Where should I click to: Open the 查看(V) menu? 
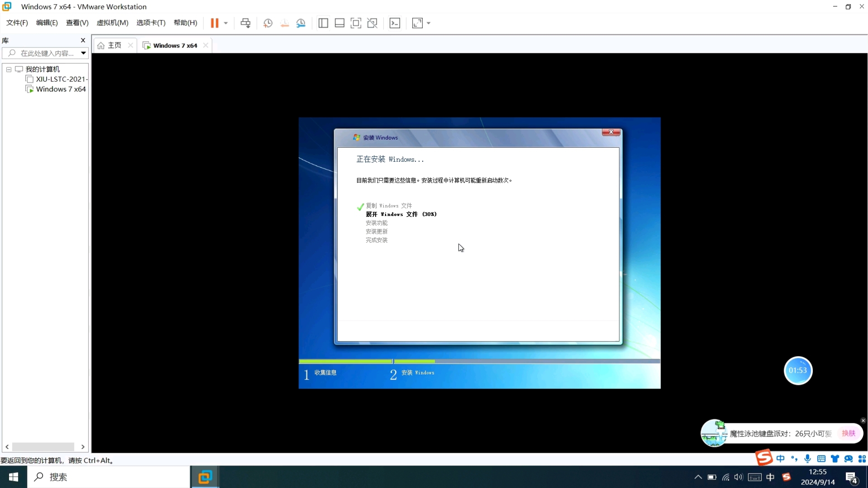77,23
